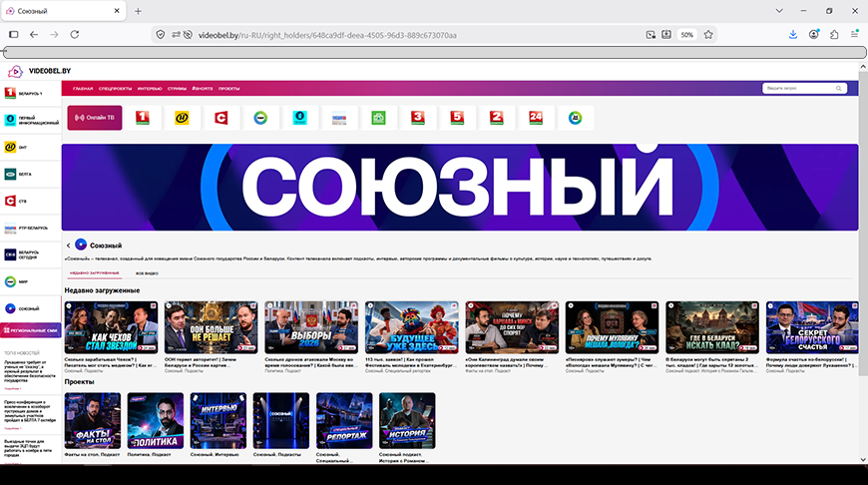
Task: Click the page vertical scrollbar
Action: tap(863, 222)
